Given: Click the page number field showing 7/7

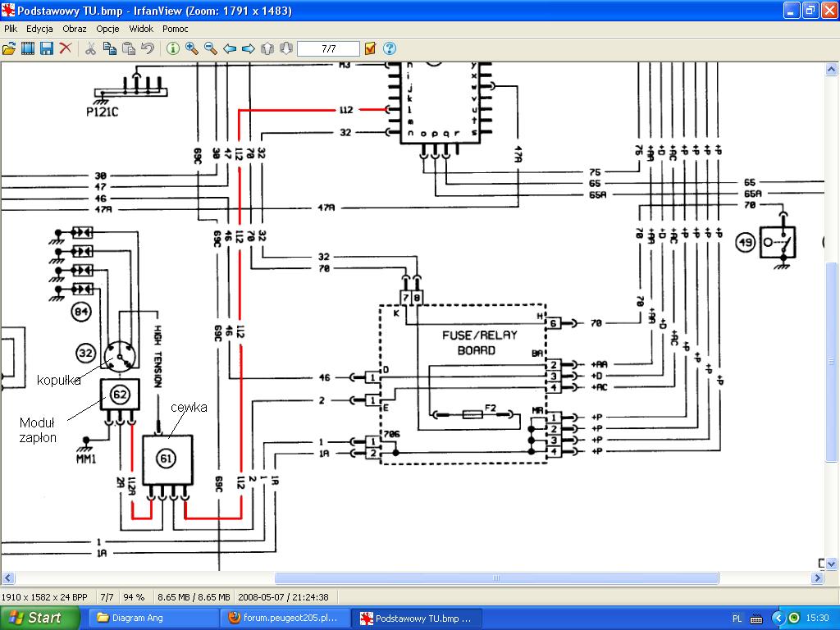Looking at the screenshot, I should tap(328, 48).
